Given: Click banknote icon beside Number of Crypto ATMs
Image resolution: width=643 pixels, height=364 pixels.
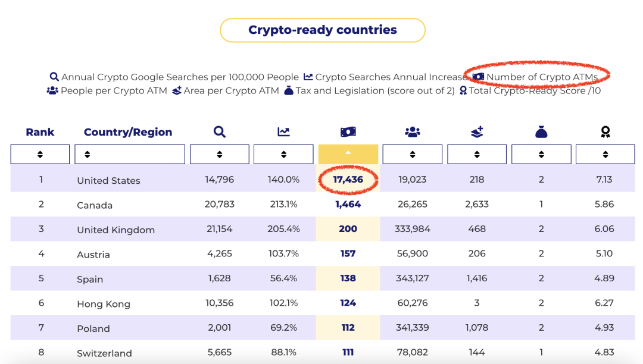Looking at the screenshot, I should coord(478,77).
